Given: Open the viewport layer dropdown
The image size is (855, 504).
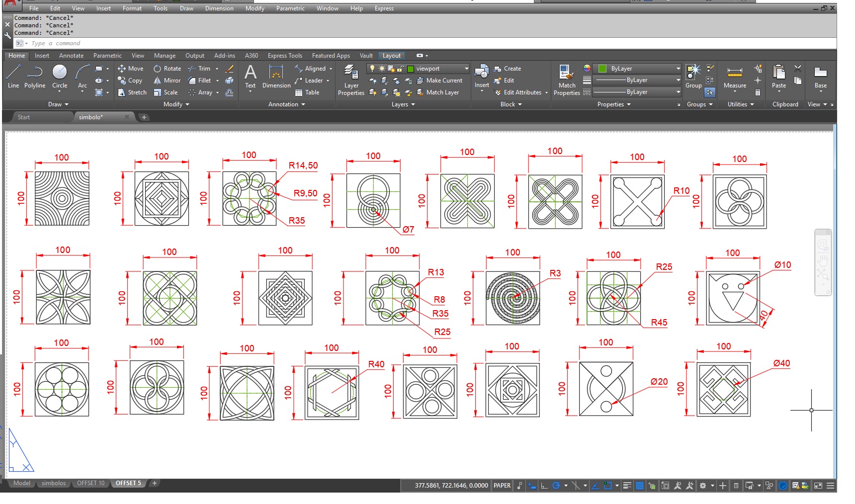Looking at the screenshot, I should [x=466, y=69].
